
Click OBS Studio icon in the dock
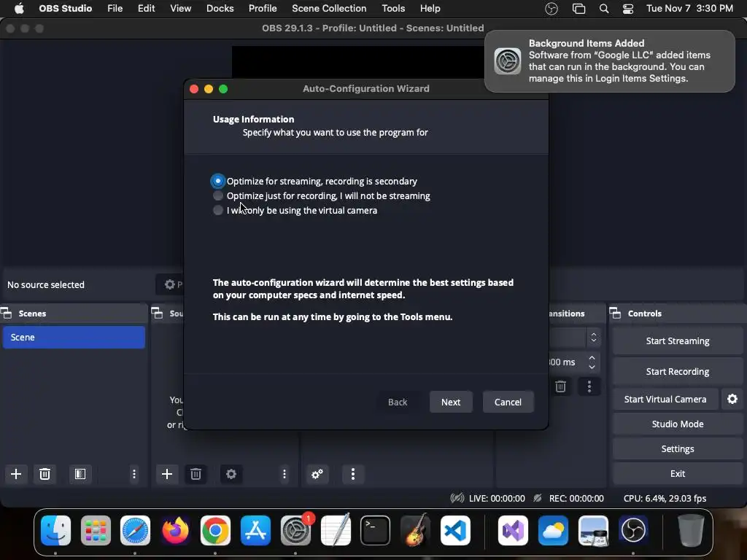(x=633, y=530)
